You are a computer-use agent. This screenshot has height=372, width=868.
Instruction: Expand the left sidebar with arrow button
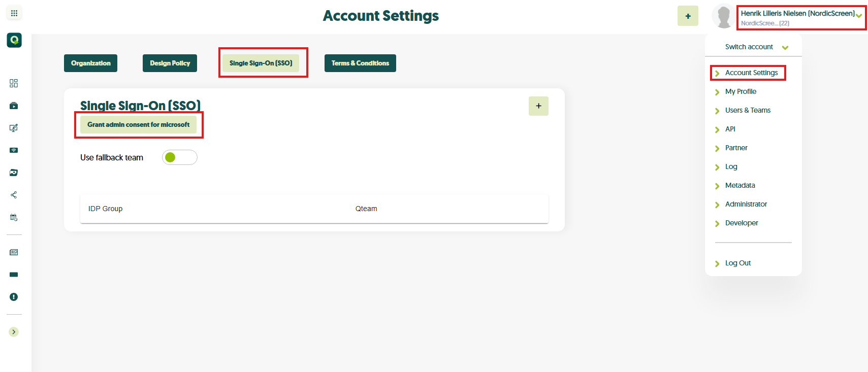tap(14, 332)
